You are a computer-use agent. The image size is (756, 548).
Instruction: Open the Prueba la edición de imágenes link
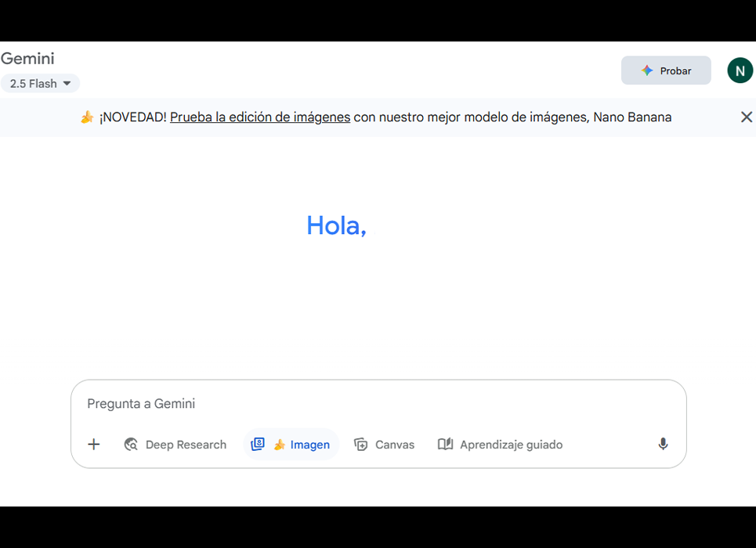click(x=259, y=117)
